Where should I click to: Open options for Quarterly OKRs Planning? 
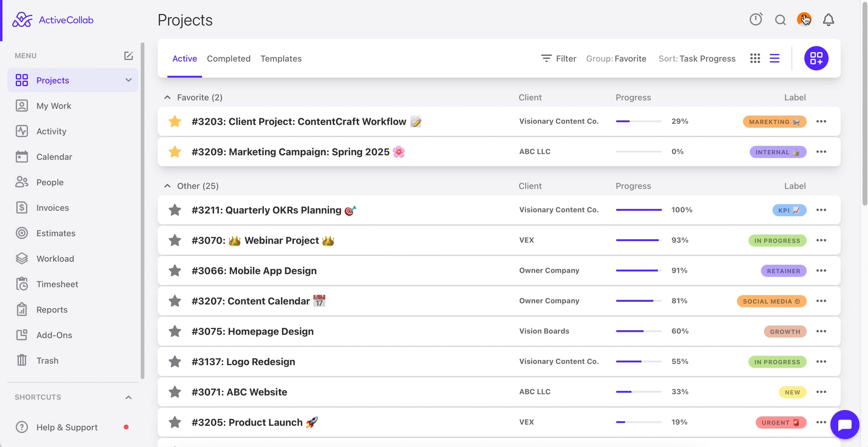click(821, 210)
